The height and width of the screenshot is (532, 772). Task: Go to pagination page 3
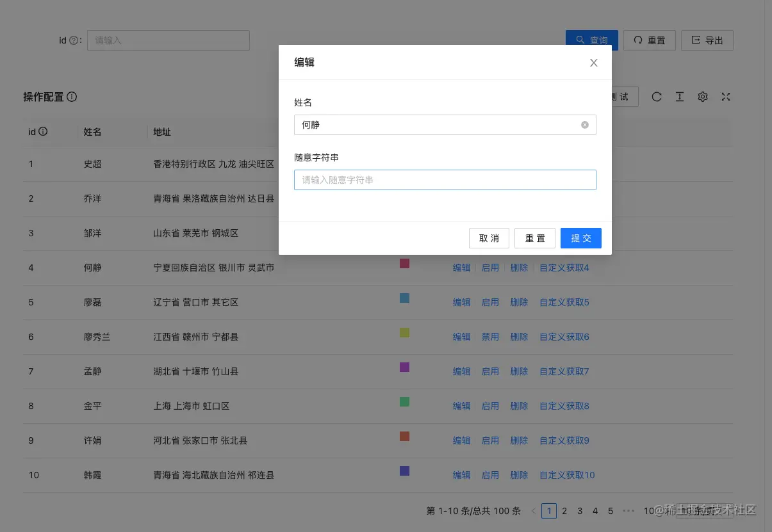coord(580,511)
